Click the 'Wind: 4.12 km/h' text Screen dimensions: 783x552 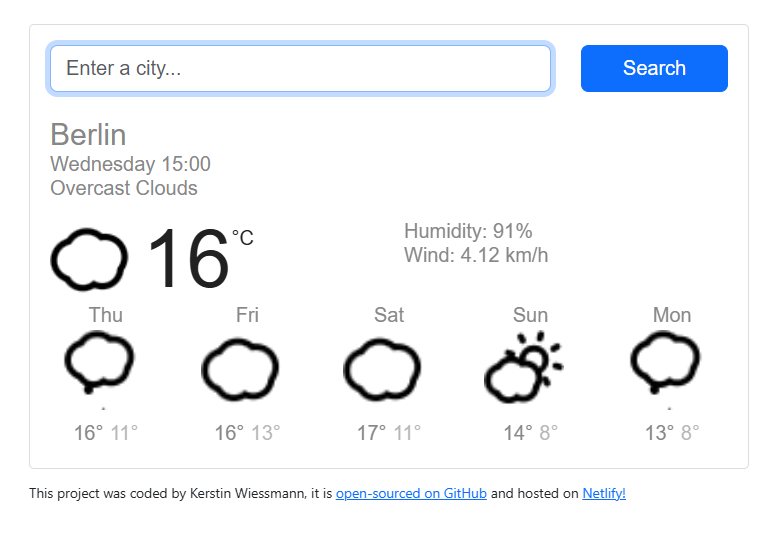[476, 255]
